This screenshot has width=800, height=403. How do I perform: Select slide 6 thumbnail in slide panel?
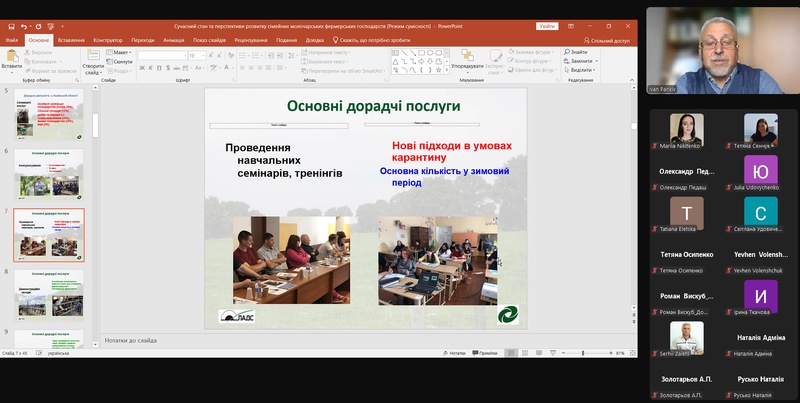click(x=50, y=178)
